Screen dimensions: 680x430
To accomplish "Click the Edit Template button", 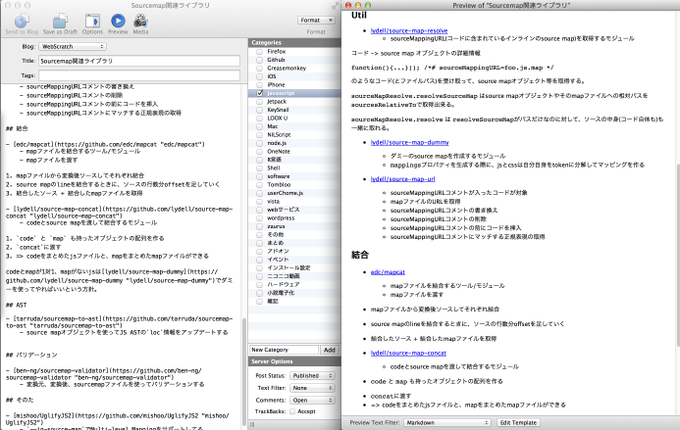I will 519,423.
